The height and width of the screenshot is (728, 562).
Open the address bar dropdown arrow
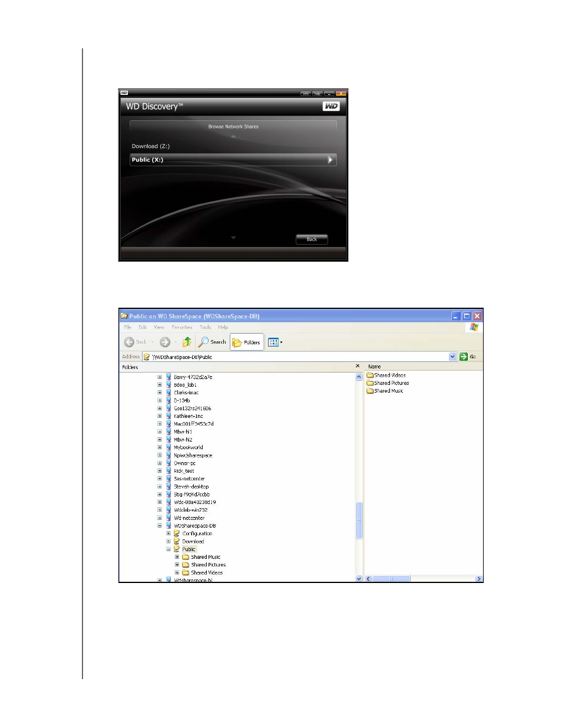[x=452, y=357]
